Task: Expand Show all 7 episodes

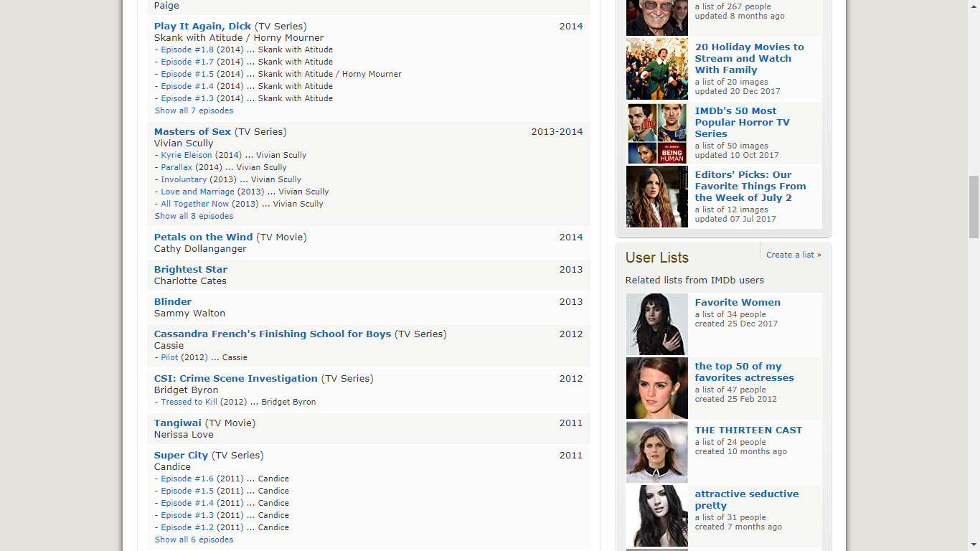Action: [x=194, y=111]
